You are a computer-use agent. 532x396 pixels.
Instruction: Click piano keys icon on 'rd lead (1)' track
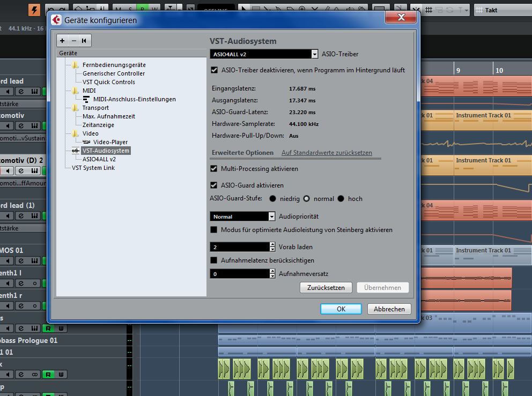pyautogui.click(x=34, y=215)
